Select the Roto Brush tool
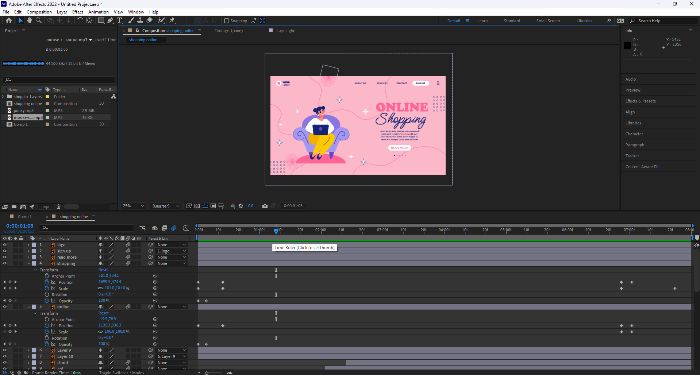 coord(161,21)
